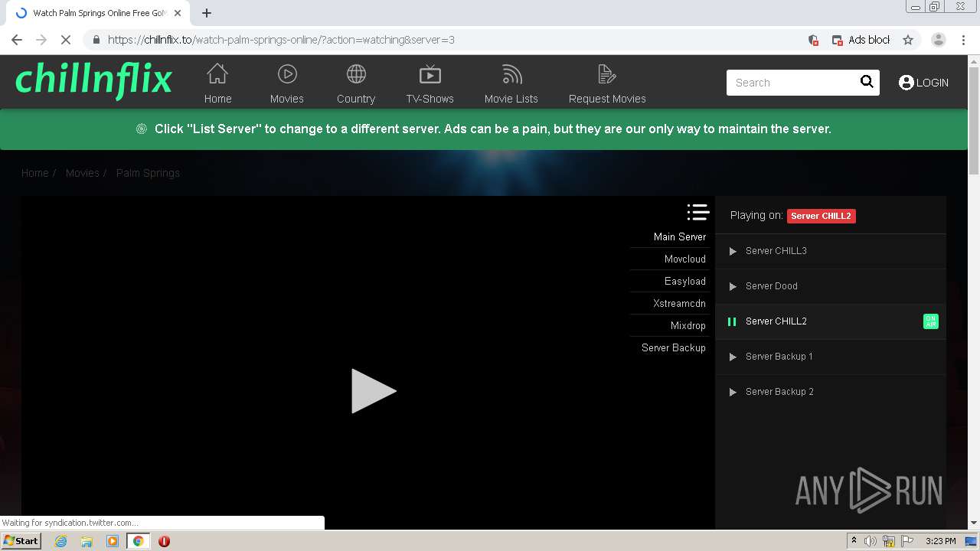Select Easyload server
Viewport: 980px width, 551px height.
(685, 282)
